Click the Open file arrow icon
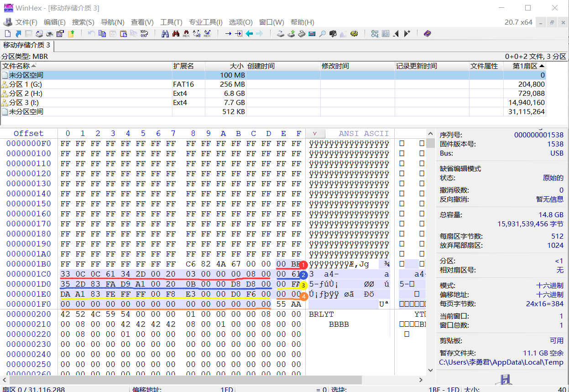The width and height of the screenshot is (569, 392). click(18, 34)
